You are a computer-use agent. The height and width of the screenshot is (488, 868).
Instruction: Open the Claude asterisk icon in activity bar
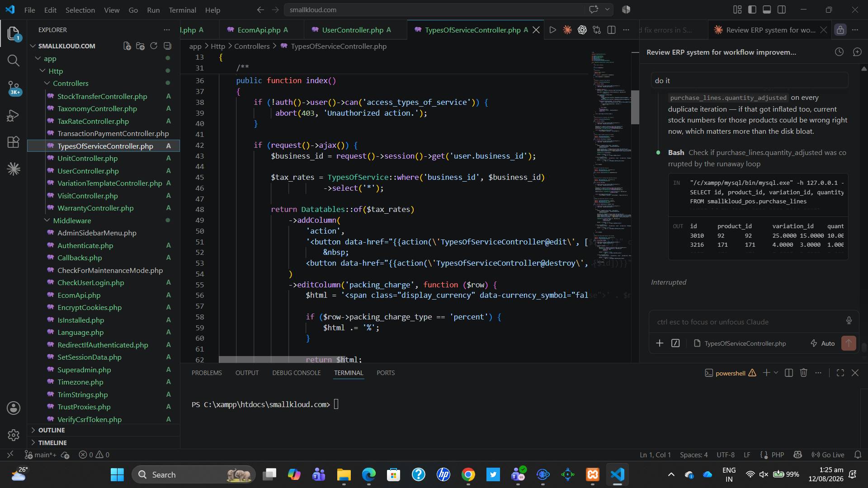tap(14, 169)
